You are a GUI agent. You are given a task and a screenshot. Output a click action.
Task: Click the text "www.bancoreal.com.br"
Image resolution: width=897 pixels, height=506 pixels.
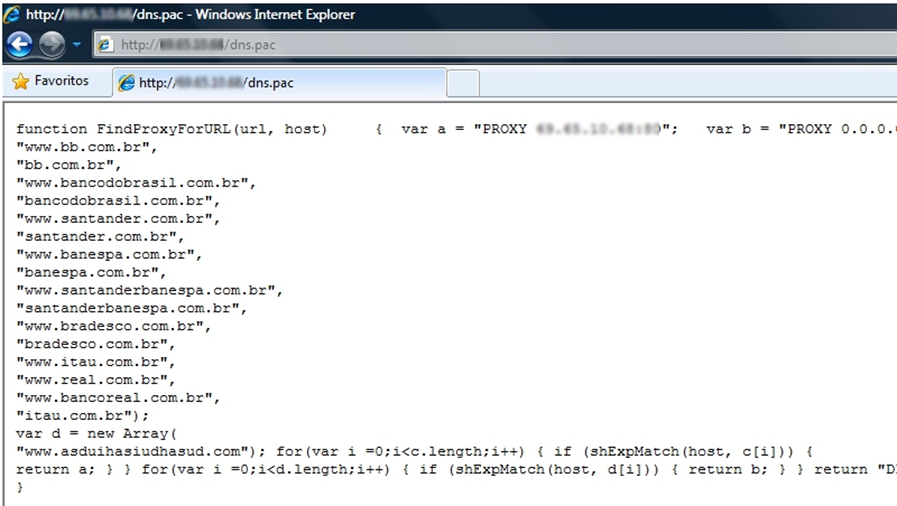point(118,397)
